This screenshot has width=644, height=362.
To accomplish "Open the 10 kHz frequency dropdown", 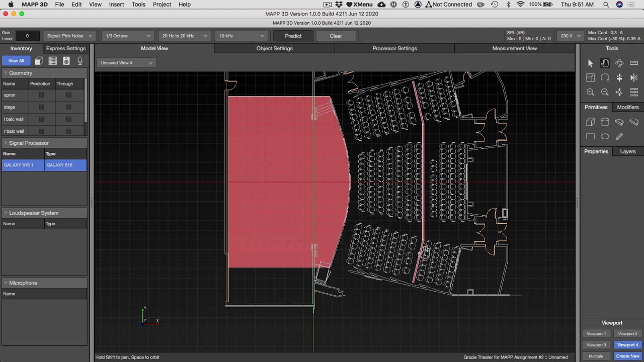I will [241, 36].
